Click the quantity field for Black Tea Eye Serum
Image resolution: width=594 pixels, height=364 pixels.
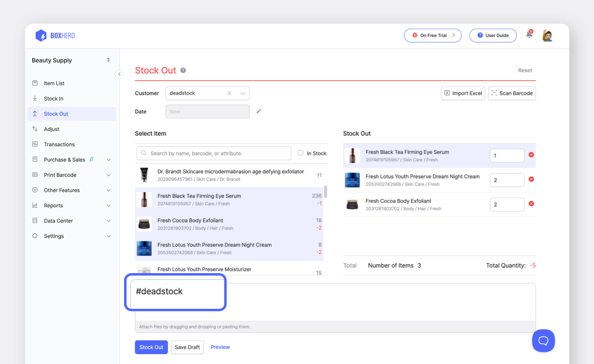tap(507, 155)
